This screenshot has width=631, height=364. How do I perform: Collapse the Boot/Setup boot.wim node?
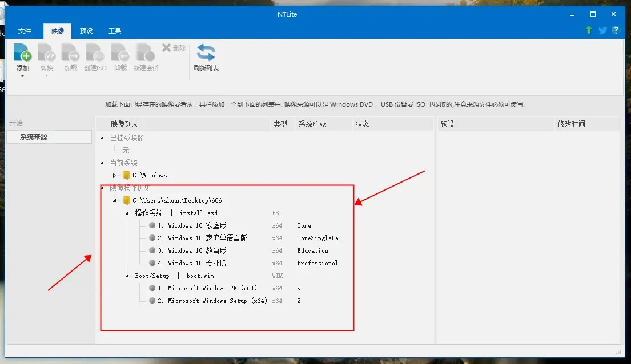(127, 276)
